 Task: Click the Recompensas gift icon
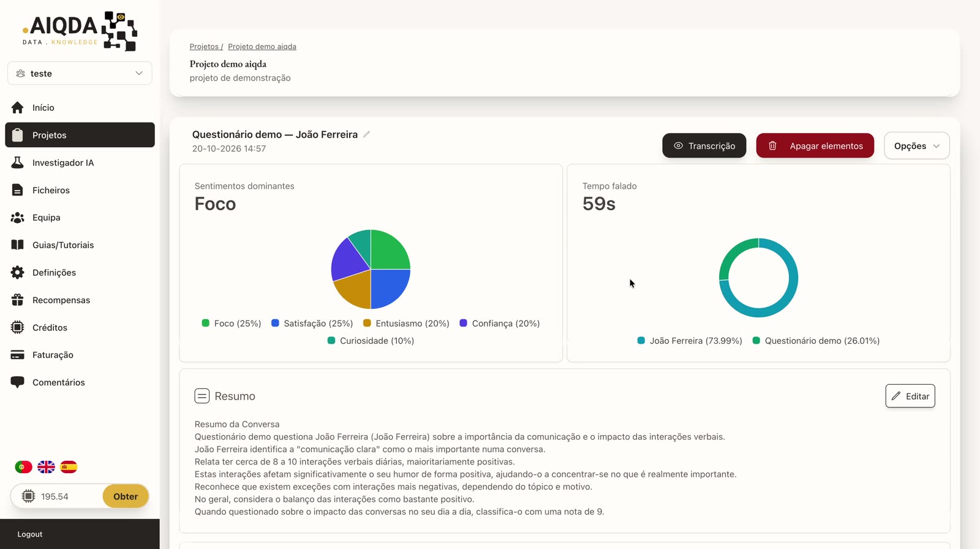(x=18, y=300)
